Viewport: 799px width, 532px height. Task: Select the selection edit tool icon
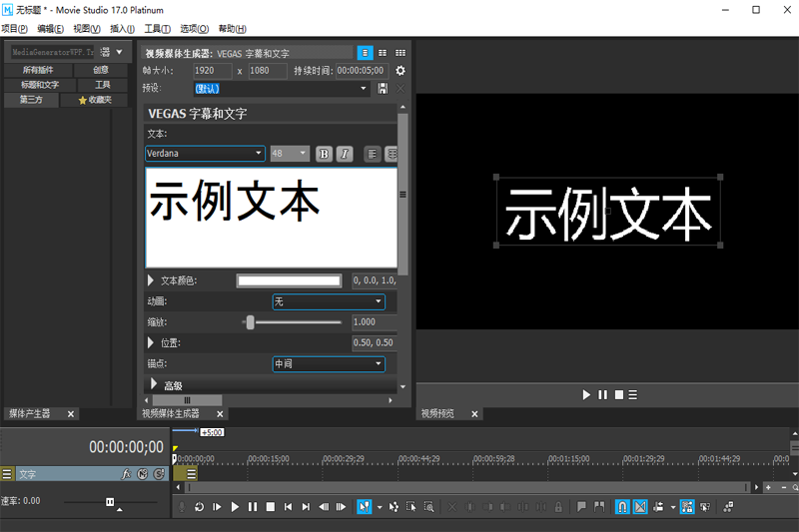[411, 507]
